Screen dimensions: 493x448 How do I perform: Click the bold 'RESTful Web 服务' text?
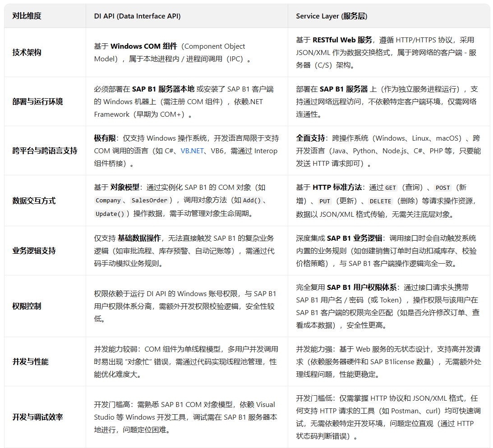point(342,40)
